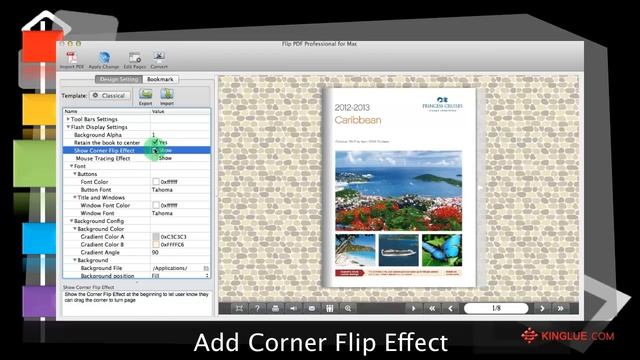Click the zoom magnifier icon
Screen dimensions: 640x360
(348, 309)
